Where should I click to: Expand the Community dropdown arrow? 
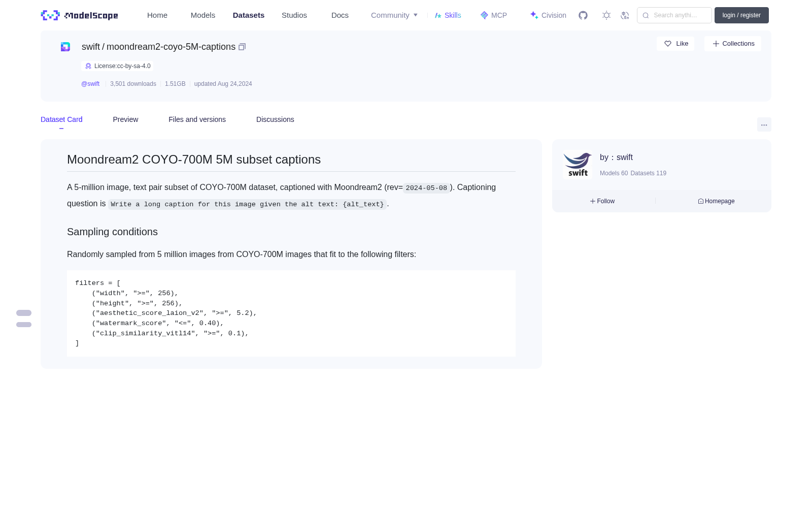point(416,15)
